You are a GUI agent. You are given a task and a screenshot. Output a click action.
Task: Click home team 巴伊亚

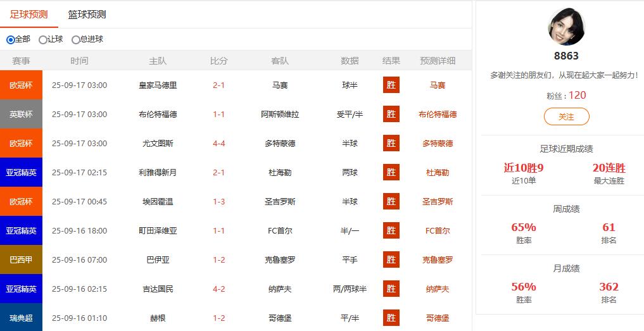coord(158,260)
